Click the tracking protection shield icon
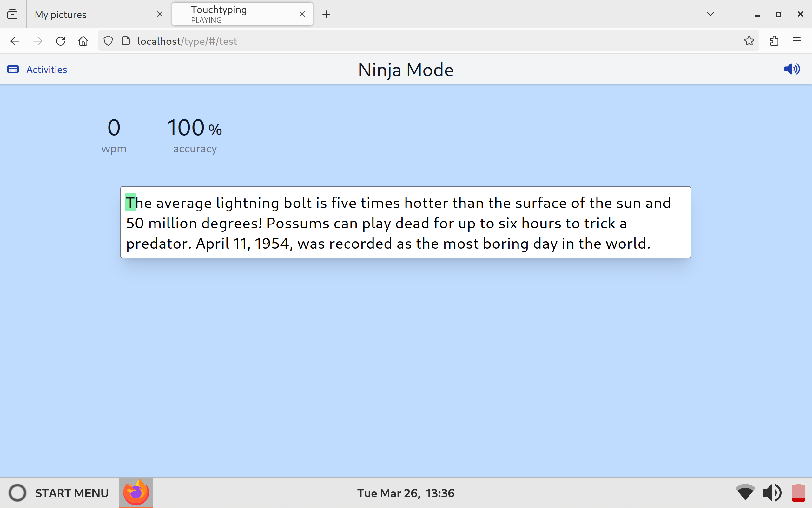Image resolution: width=812 pixels, height=508 pixels. pos(108,41)
